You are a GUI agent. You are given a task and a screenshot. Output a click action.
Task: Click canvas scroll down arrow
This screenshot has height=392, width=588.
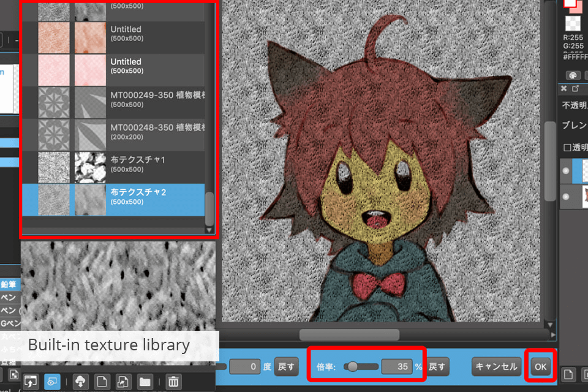pyautogui.click(x=550, y=325)
